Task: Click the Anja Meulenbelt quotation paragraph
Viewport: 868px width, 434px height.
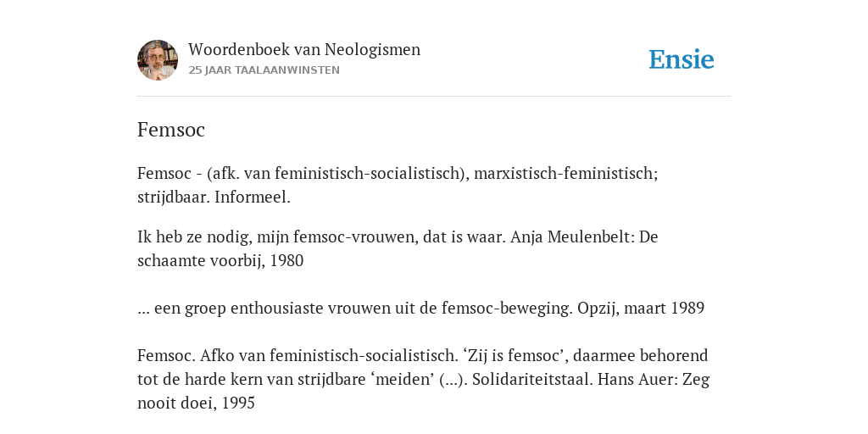Action: tap(398, 248)
